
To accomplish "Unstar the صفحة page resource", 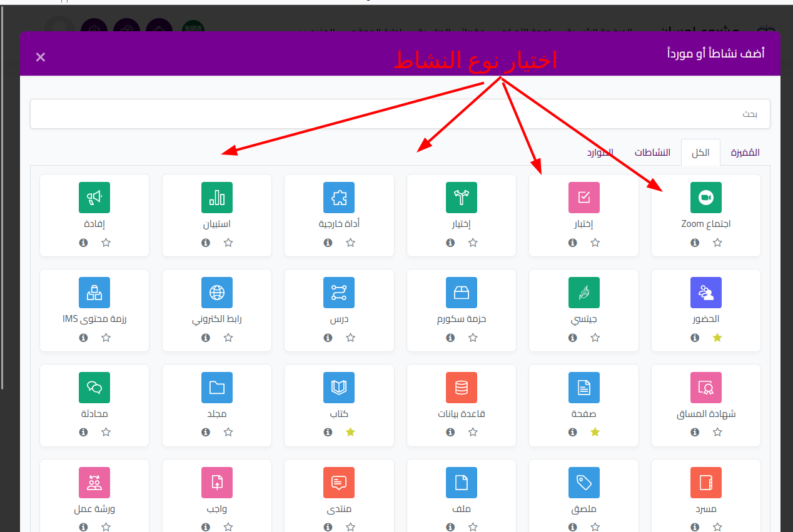I will click(x=595, y=433).
